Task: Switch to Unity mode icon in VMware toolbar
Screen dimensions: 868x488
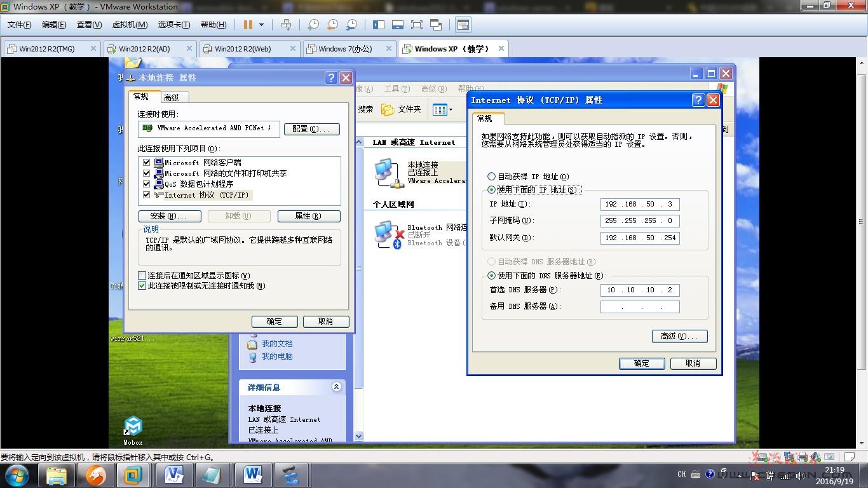Action: pos(436,25)
